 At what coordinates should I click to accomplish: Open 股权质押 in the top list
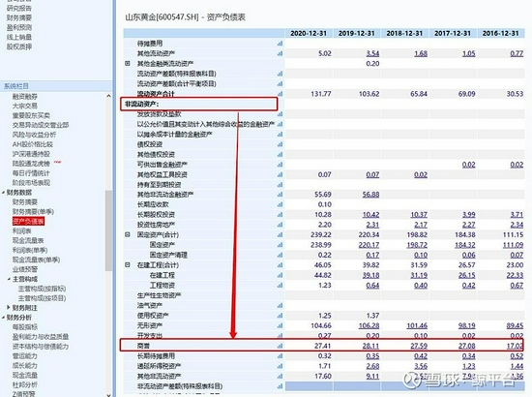[19, 46]
